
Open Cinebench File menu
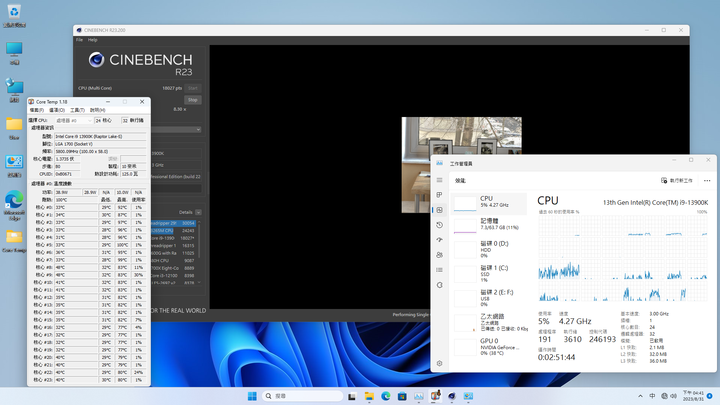pos(79,40)
